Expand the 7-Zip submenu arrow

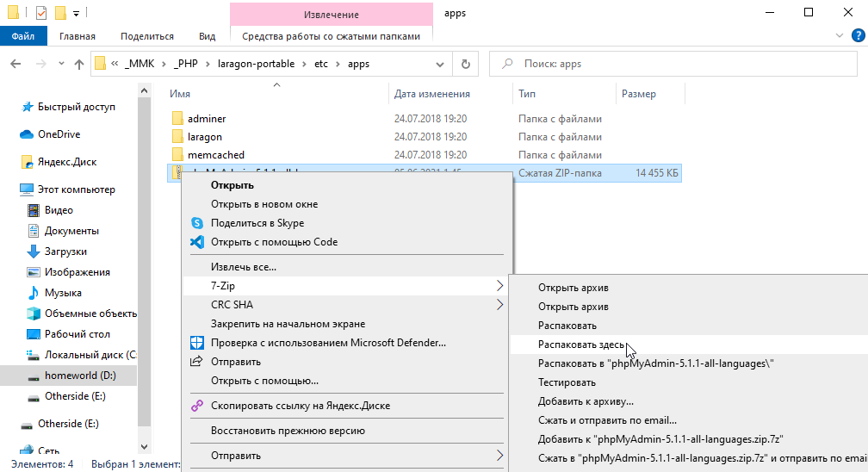click(x=499, y=285)
